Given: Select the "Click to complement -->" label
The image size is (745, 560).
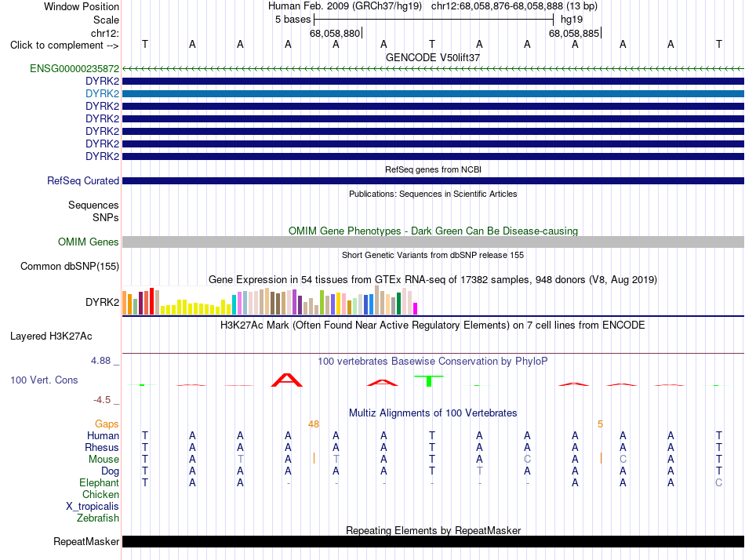Looking at the screenshot, I should tap(64, 45).
